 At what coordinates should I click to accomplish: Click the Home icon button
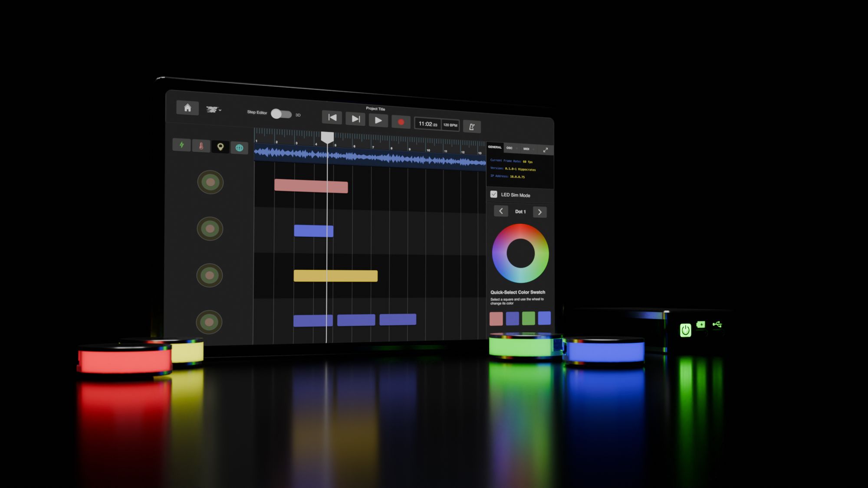pos(187,108)
